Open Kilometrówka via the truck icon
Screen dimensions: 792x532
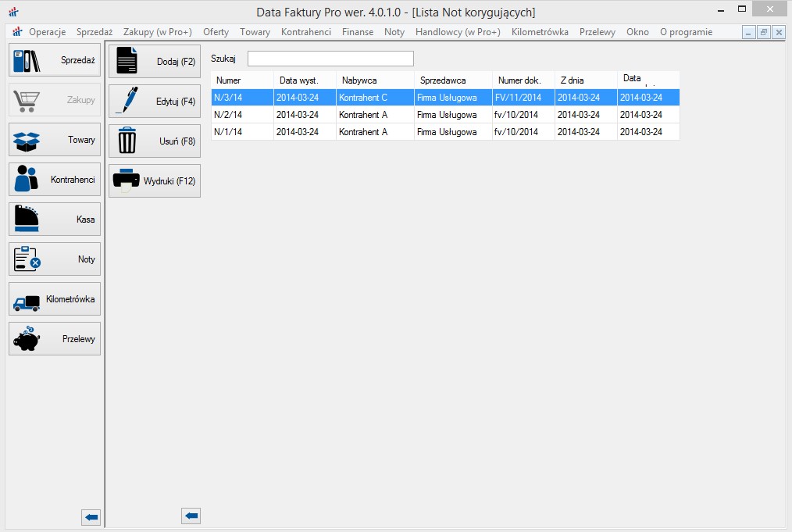coord(55,299)
